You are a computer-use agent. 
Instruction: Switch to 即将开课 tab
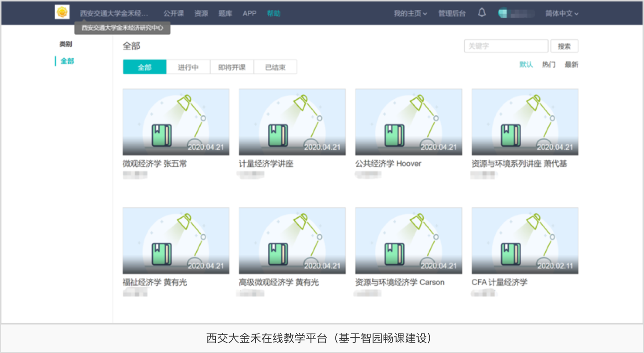[232, 67]
